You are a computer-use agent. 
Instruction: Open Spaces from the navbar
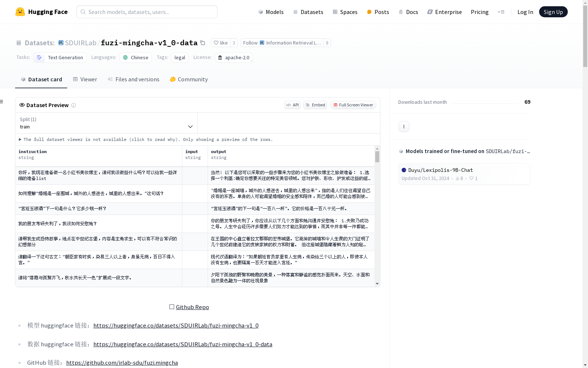[x=345, y=12]
